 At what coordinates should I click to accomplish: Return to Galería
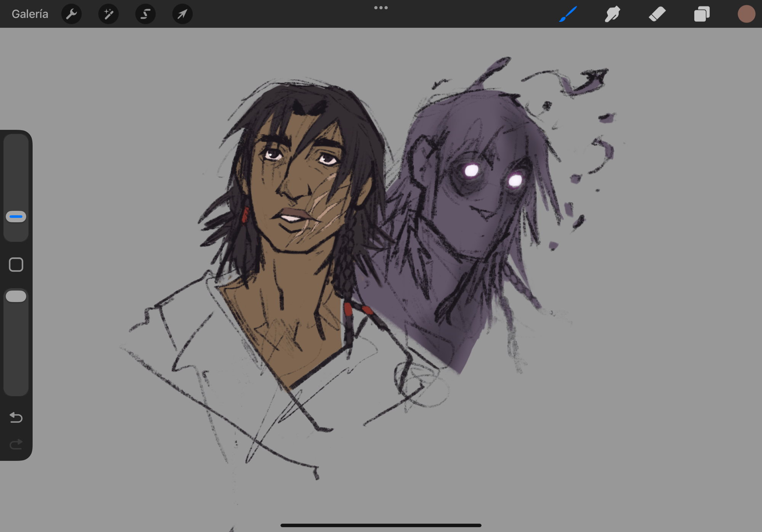pyautogui.click(x=30, y=14)
